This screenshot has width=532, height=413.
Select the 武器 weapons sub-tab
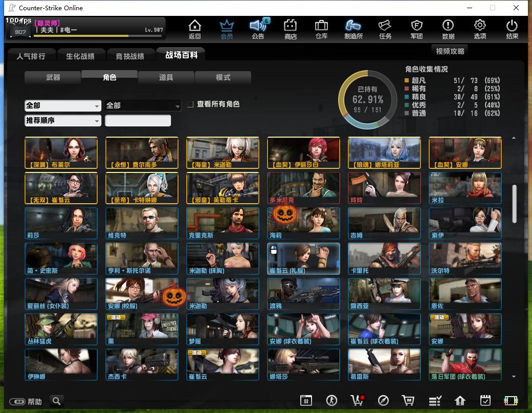click(x=53, y=77)
